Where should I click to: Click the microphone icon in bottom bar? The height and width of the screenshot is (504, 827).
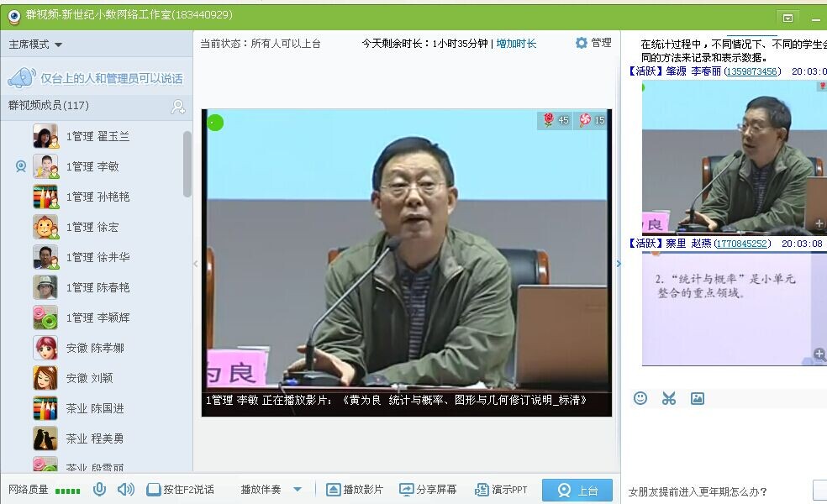tap(100, 490)
